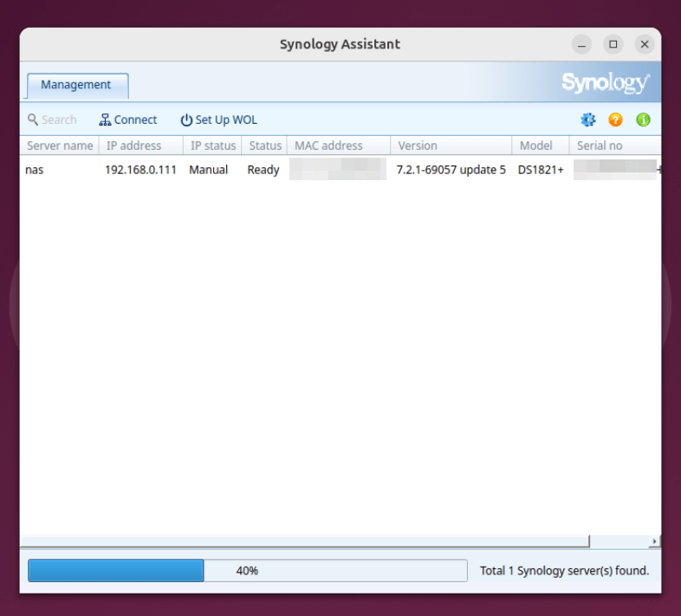681x616 pixels.
Task: Click the Ready status cell
Action: click(x=263, y=170)
